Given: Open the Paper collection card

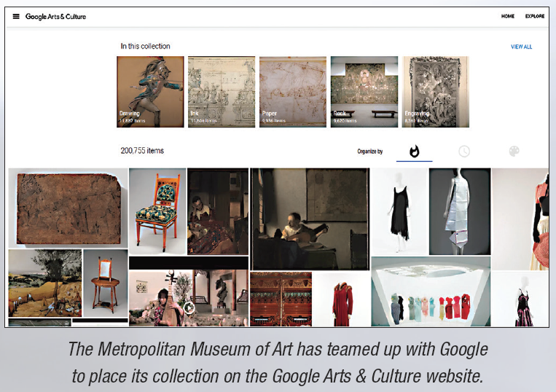Looking at the screenshot, I should pyautogui.click(x=293, y=92).
